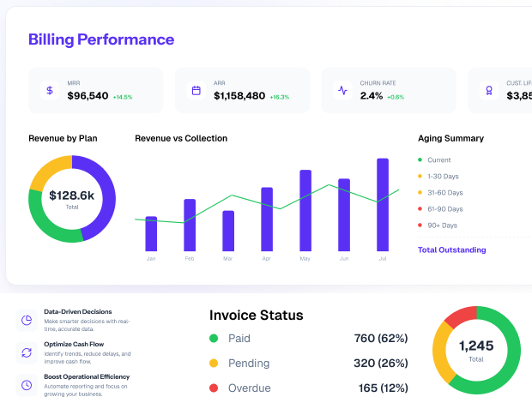Click the Paid count 760 (62%)
The height and width of the screenshot is (403, 532).
[x=381, y=338]
